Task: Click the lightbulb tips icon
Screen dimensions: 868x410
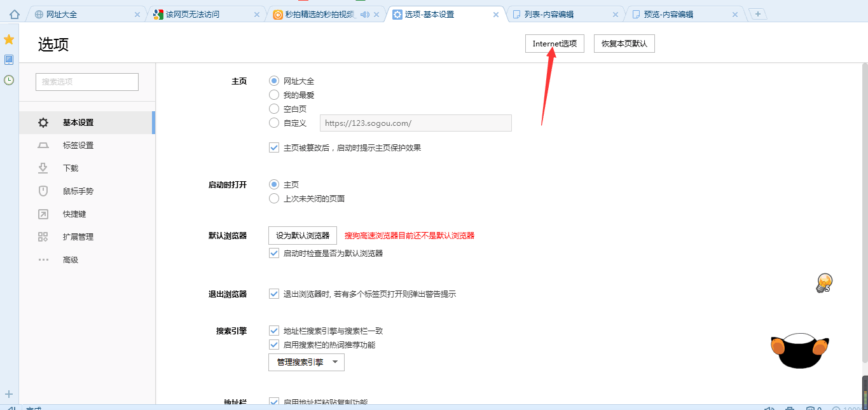Action: (824, 282)
